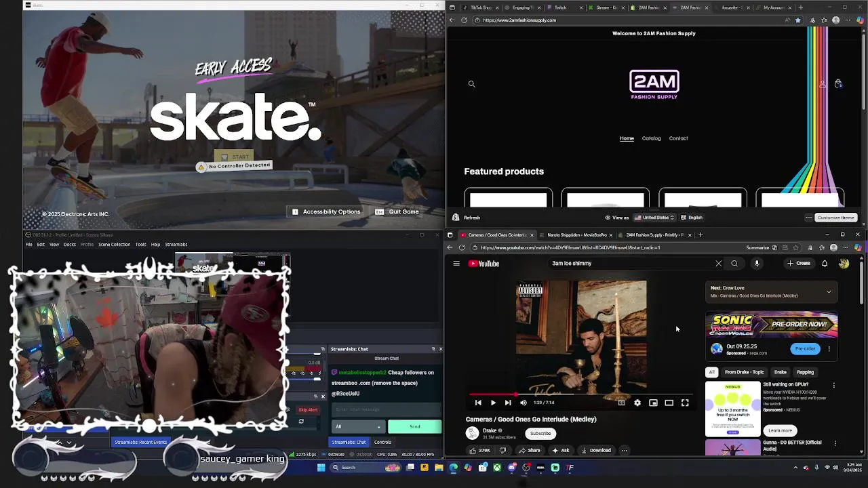This screenshot has width=868, height=488.
Task: Share the Drake video
Action: coord(530,450)
